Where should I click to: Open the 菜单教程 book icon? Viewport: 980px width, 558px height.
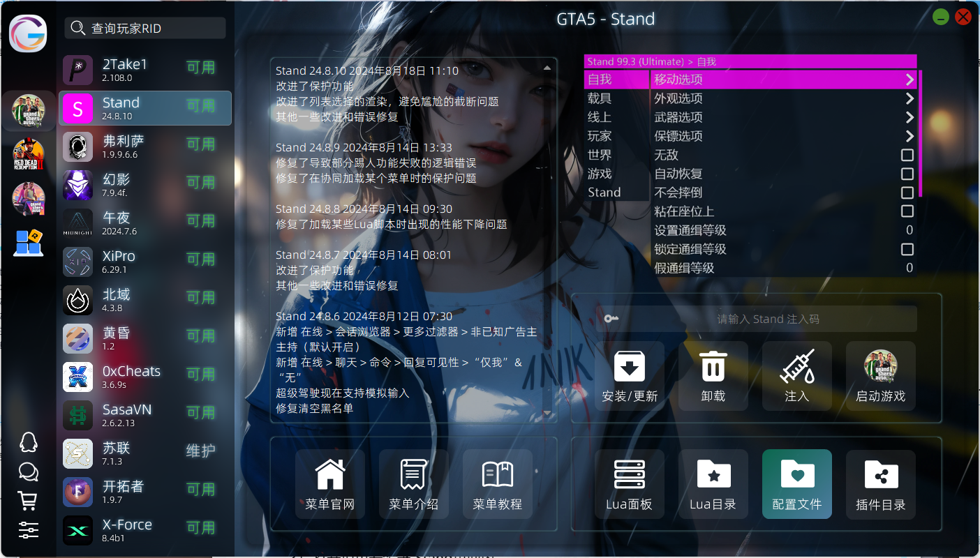coord(498,476)
